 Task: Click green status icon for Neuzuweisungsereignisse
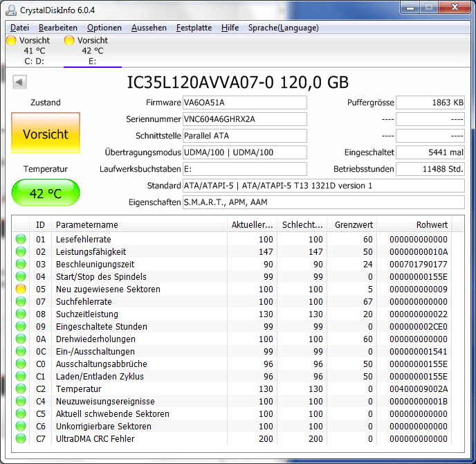point(21,401)
